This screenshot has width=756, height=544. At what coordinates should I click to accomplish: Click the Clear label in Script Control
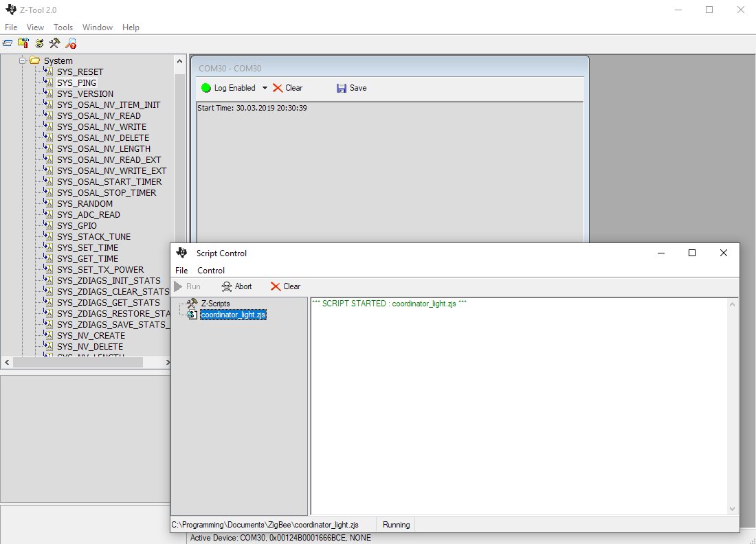coord(292,286)
